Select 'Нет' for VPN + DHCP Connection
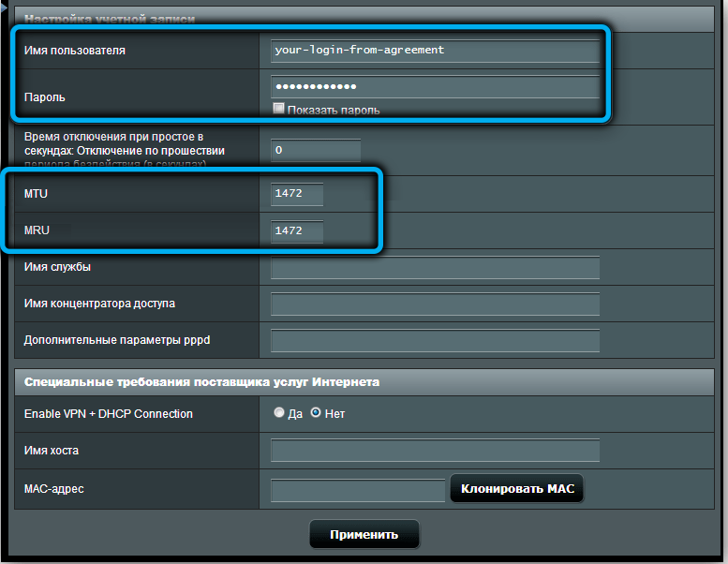The image size is (728, 564). 316,412
